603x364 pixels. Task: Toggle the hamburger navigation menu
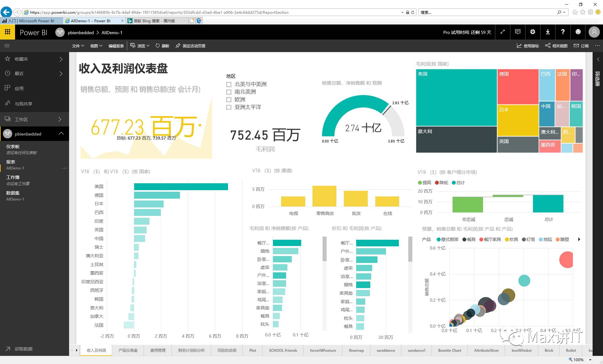coord(7,46)
